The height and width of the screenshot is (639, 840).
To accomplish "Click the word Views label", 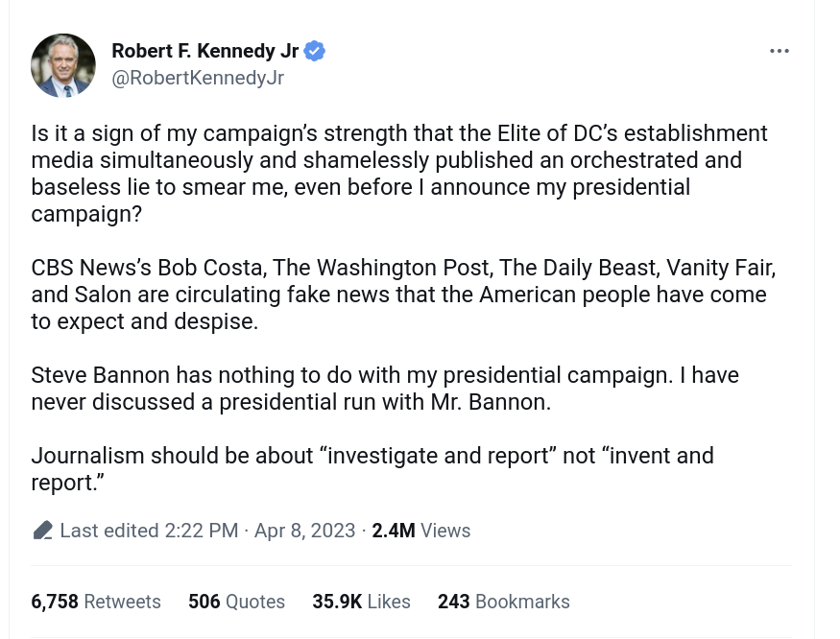I will tap(445, 531).
